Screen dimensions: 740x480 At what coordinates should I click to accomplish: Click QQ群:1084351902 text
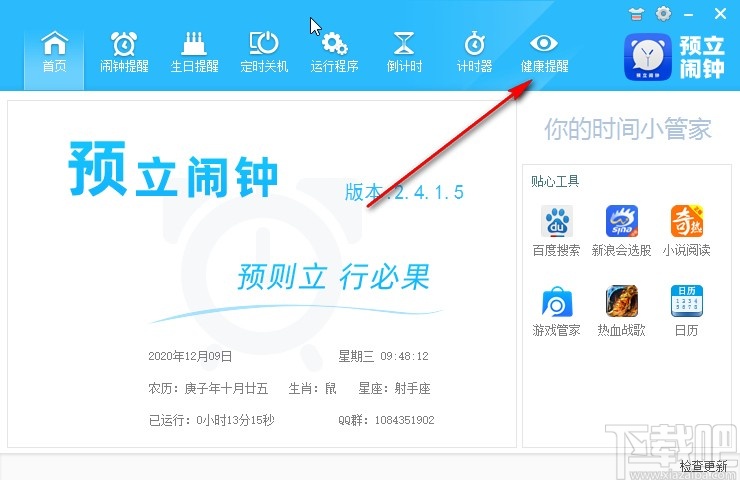pos(386,420)
